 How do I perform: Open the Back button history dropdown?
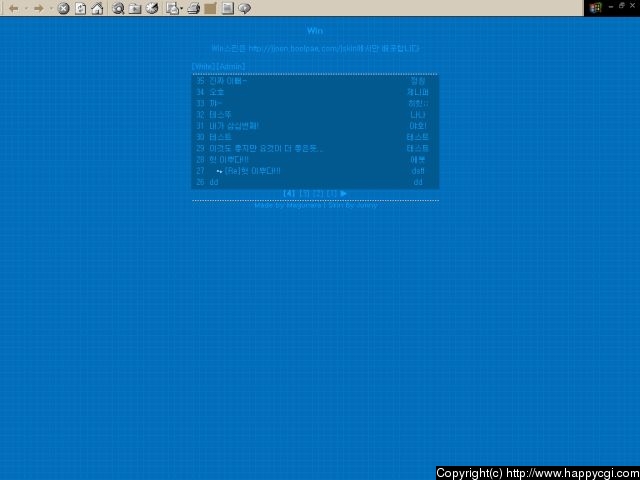tap(26, 9)
